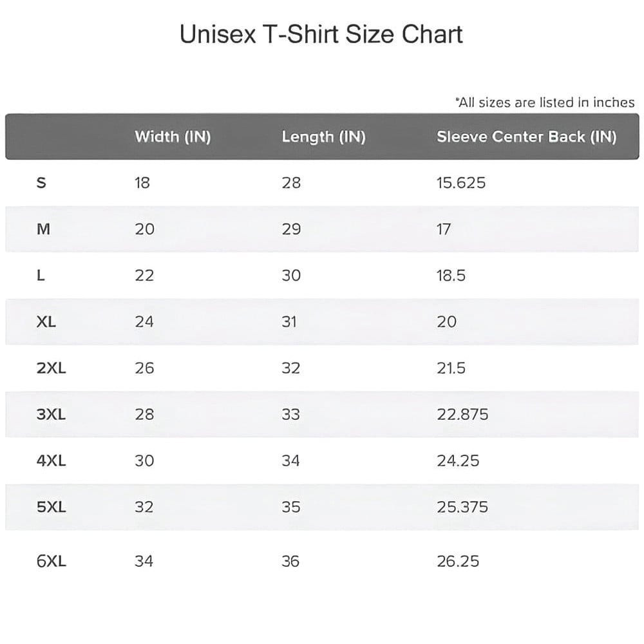
Task: Click the XL size row label
Action: click(x=46, y=322)
